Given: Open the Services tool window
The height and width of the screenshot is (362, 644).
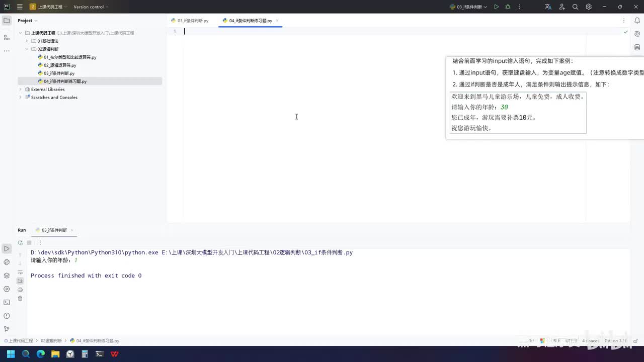Looking at the screenshot, I should tap(7, 289).
